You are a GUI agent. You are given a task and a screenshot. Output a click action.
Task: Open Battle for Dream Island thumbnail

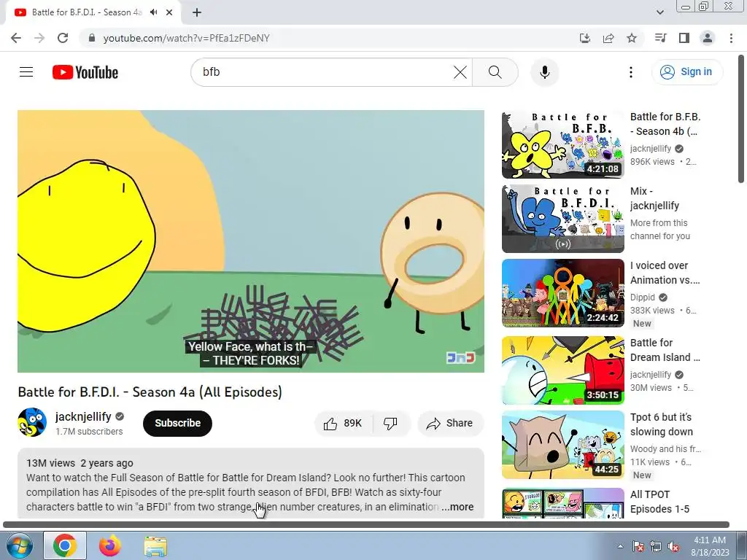(x=562, y=370)
